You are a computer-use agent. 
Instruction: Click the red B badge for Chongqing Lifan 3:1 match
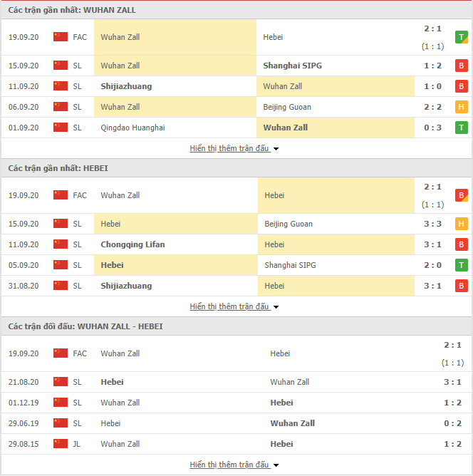coord(461,244)
